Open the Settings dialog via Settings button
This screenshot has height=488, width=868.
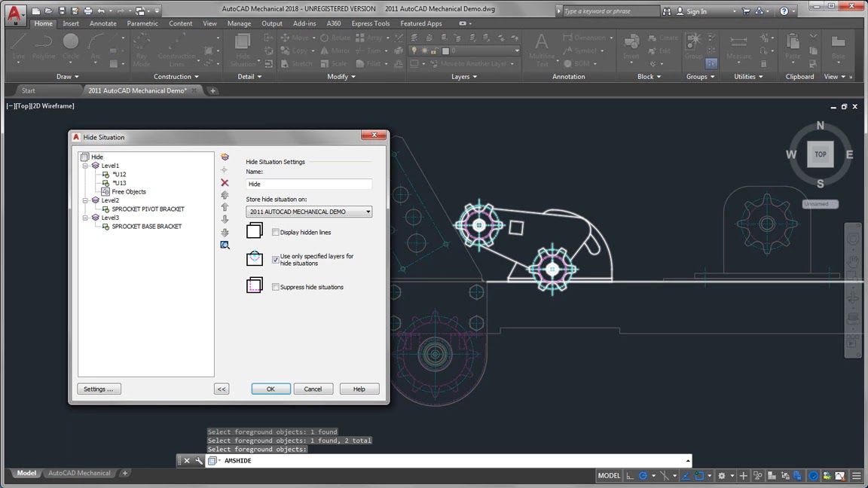coord(99,389)
